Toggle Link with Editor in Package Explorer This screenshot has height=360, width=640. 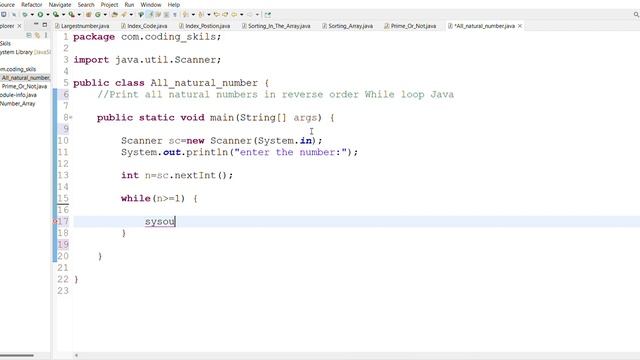[37, 35]
